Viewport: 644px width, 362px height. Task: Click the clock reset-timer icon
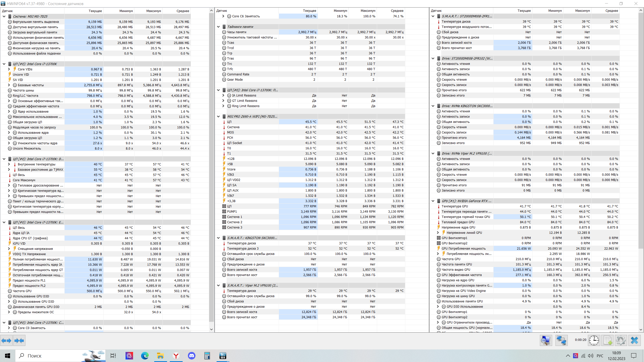click(594, 341)
